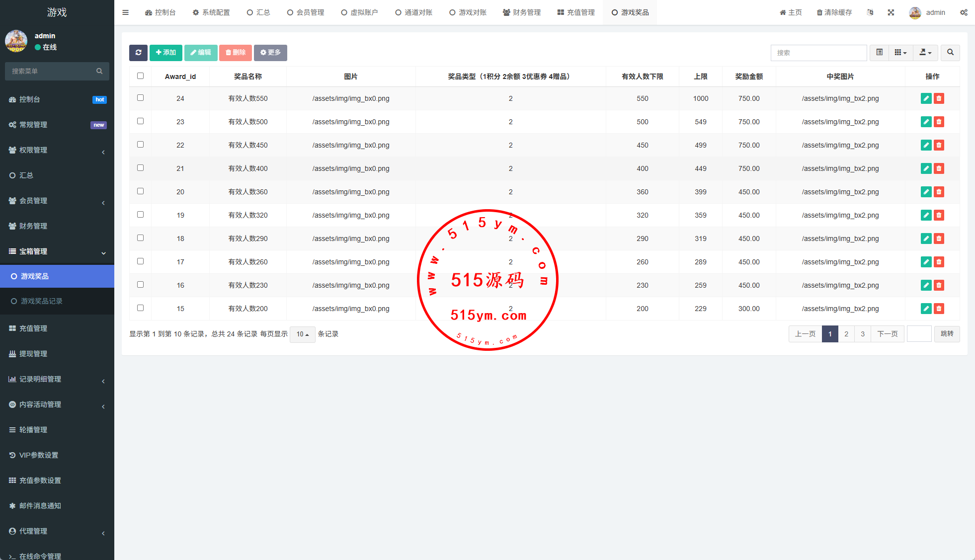Go to page 2 of records

(x=846, y=334)
